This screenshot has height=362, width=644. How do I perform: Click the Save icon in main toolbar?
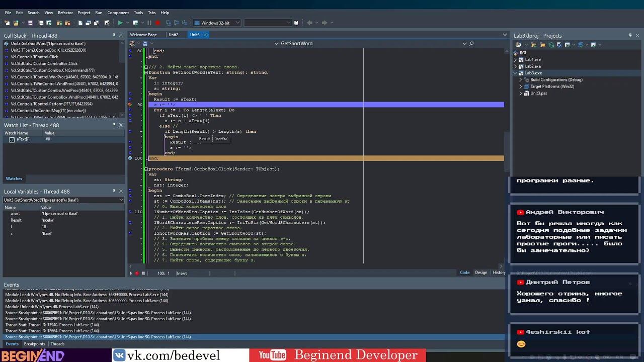coord(30,23)
